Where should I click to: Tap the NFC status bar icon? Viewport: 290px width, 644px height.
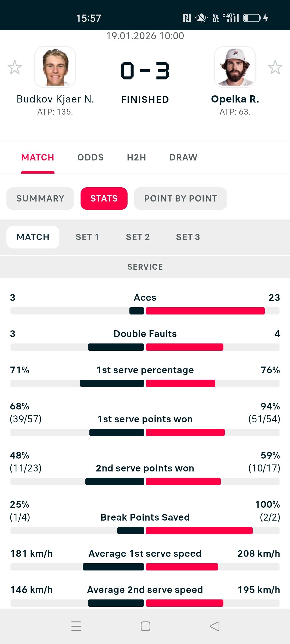[187, 18]
